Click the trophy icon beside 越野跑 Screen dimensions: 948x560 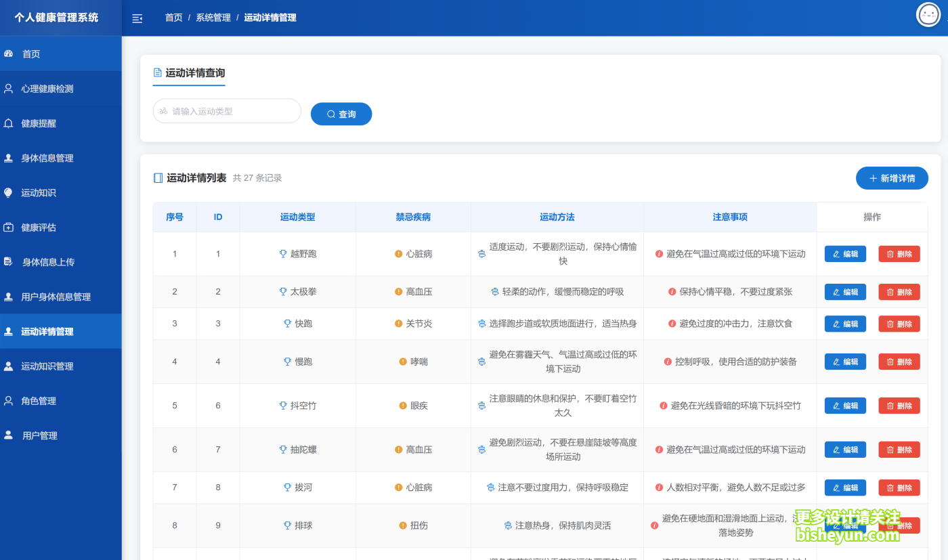(x=283, y=254)
